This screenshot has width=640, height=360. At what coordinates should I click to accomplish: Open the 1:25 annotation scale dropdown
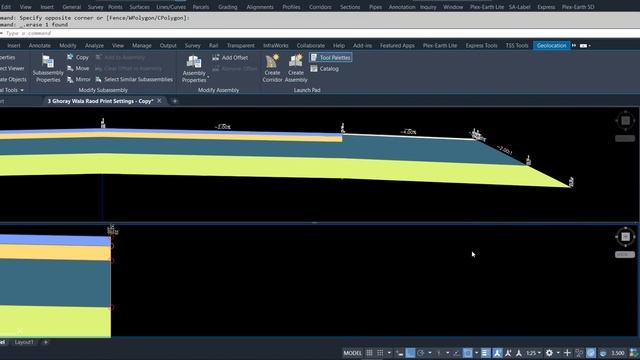click(533, 353)
